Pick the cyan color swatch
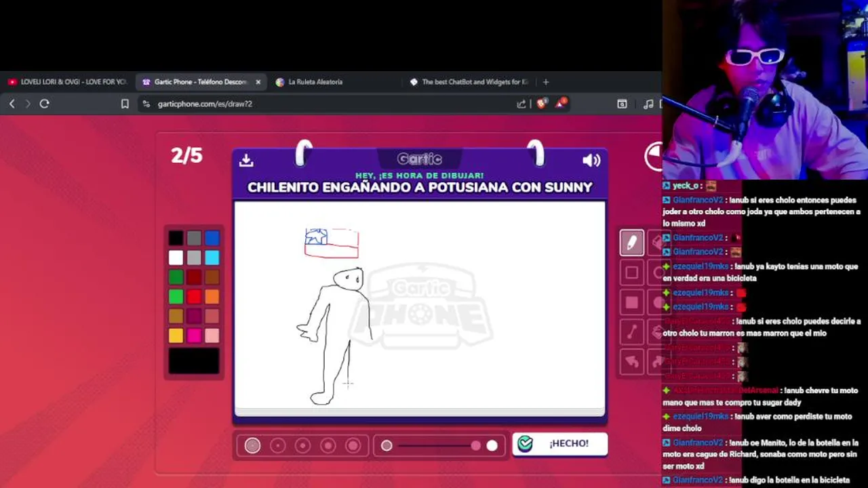The height and width of the screenshot is (488, 868). coord(212,258)
